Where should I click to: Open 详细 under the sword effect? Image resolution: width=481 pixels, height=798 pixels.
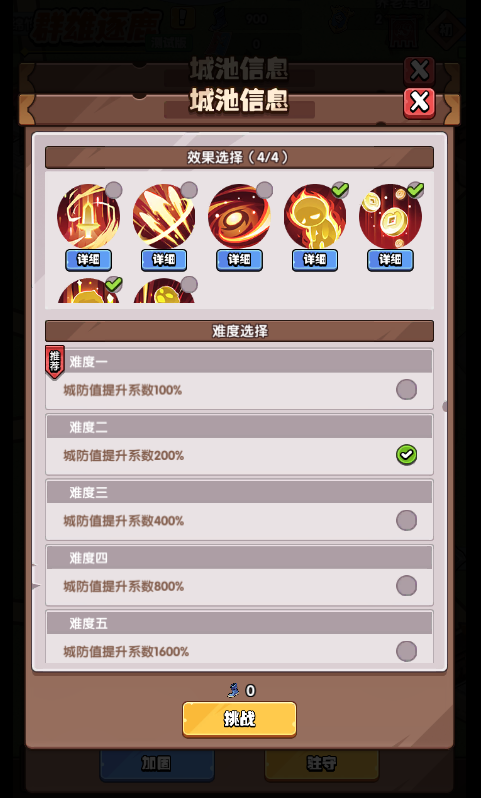(x=89, y=260)
